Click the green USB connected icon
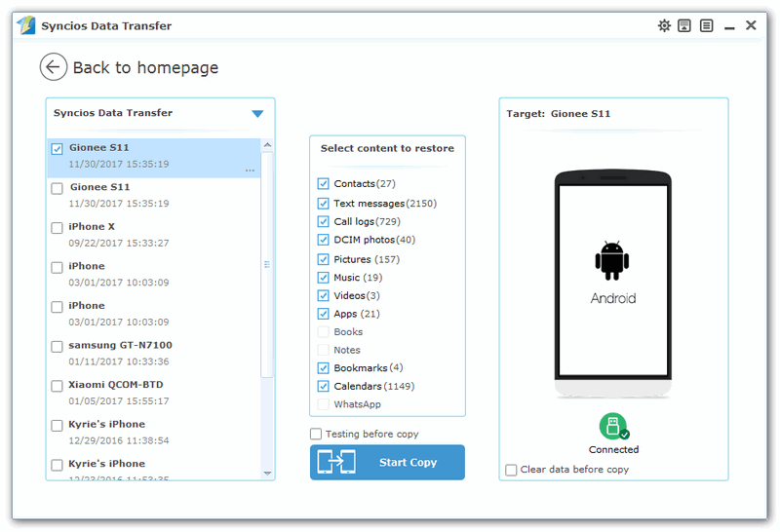Image resolution: width=780 pixels, height=532 pixels. point(613,426)
